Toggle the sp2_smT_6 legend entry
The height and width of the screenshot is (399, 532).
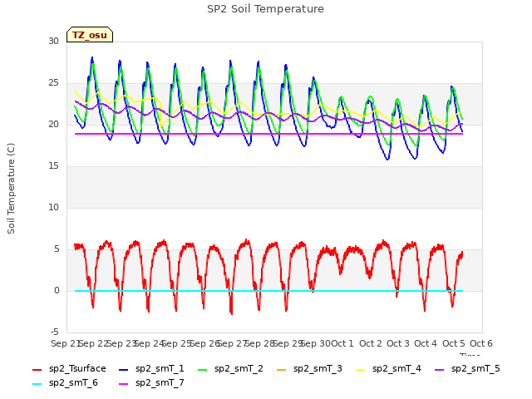click(65, 383)
